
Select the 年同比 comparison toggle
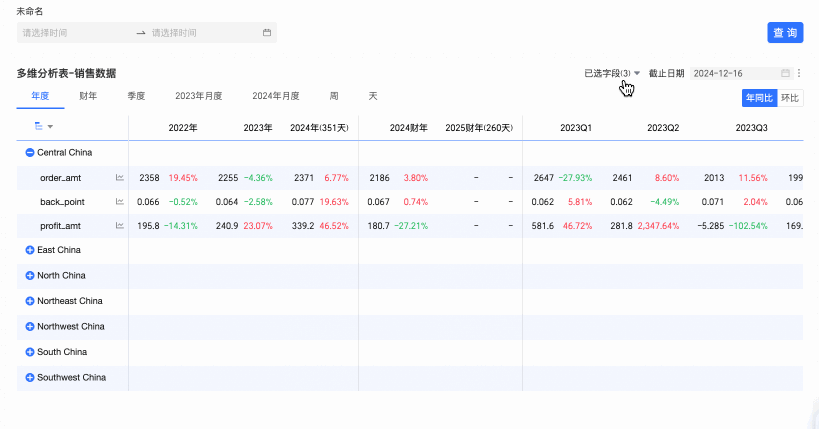759,98
